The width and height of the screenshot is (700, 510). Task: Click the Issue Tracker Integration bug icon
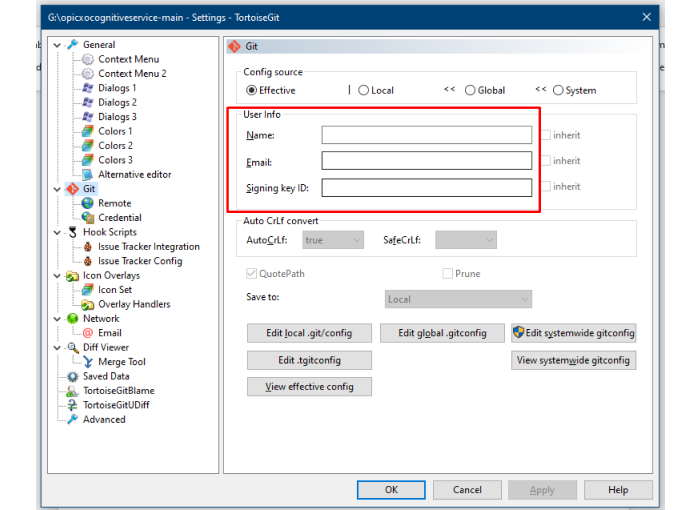(88, 247)
